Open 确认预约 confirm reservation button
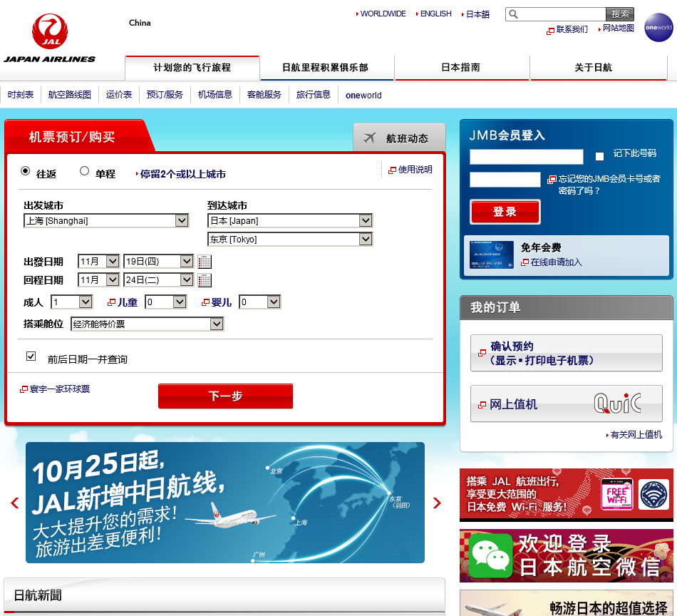Image resolution: width=677 pixels, height=616 pixels. 567,353
